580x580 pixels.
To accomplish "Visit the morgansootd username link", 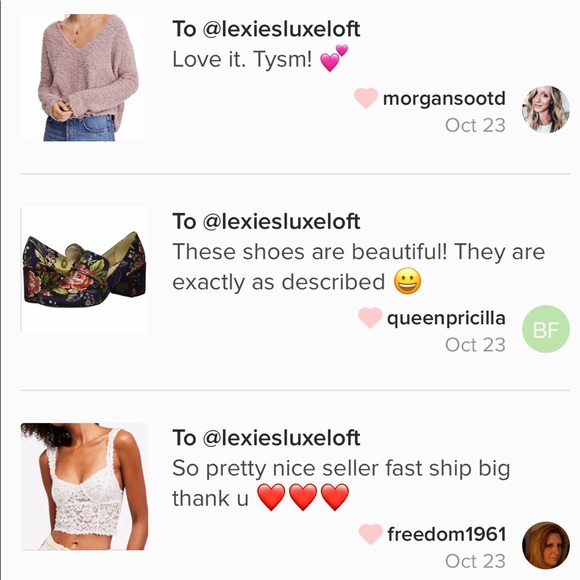I will tap(444, 98).
